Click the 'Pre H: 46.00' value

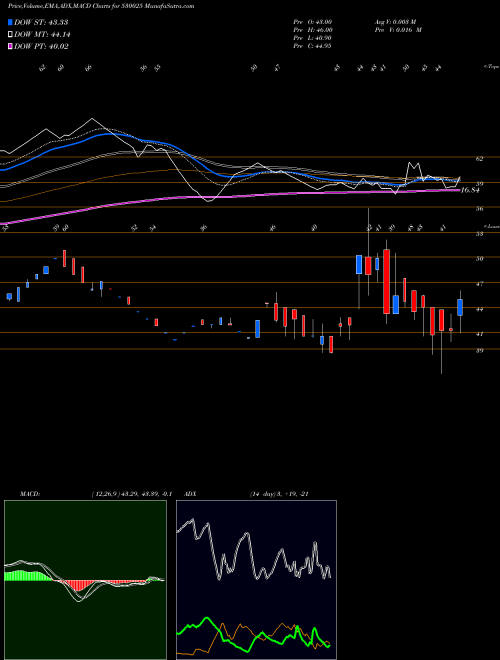point(313,30)
